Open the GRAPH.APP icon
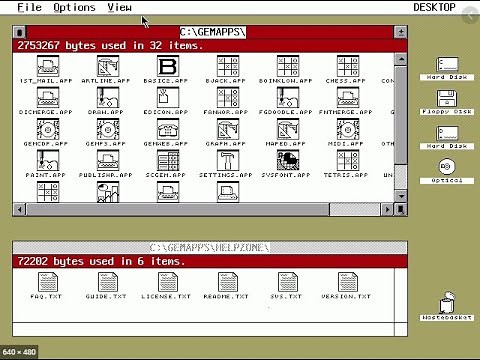 click(228, 129)
